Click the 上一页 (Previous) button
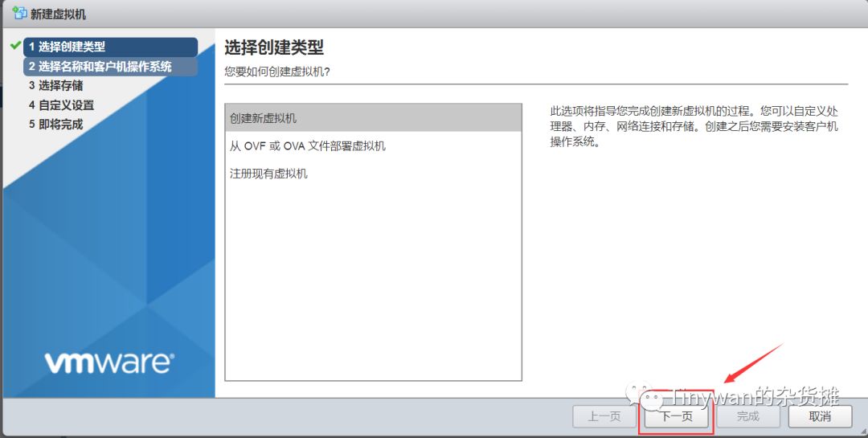This screenshot has width=868, height=438. [604, 416]
